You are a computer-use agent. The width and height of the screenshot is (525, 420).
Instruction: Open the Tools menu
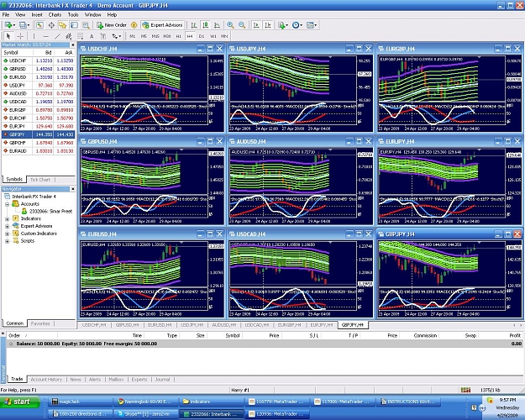coord(73,15)
